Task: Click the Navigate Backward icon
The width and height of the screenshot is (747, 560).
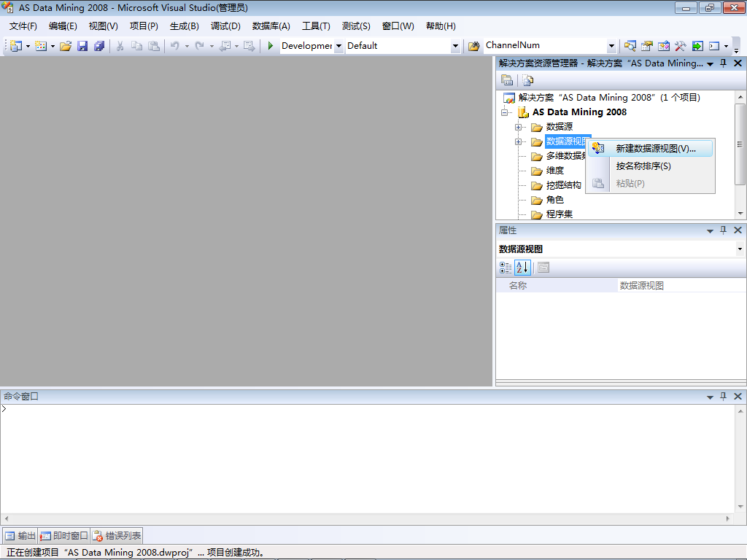Action: tap(225, 46)
